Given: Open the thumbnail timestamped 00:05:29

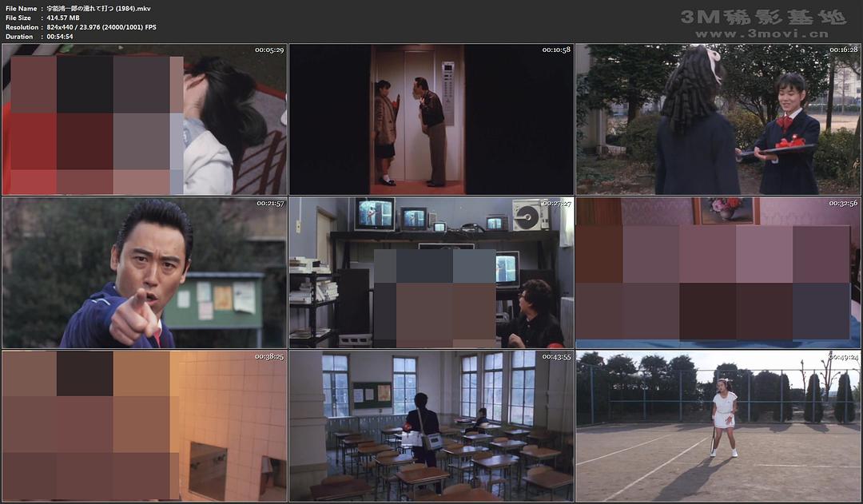Looking at the screenshot, I should click(x=144, y=120).
